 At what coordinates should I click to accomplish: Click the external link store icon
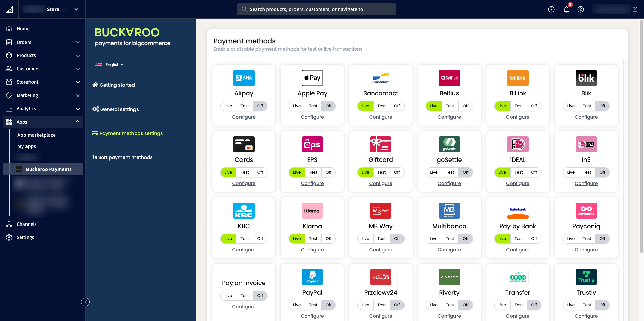pyautogui.click(x=635, y=9)
